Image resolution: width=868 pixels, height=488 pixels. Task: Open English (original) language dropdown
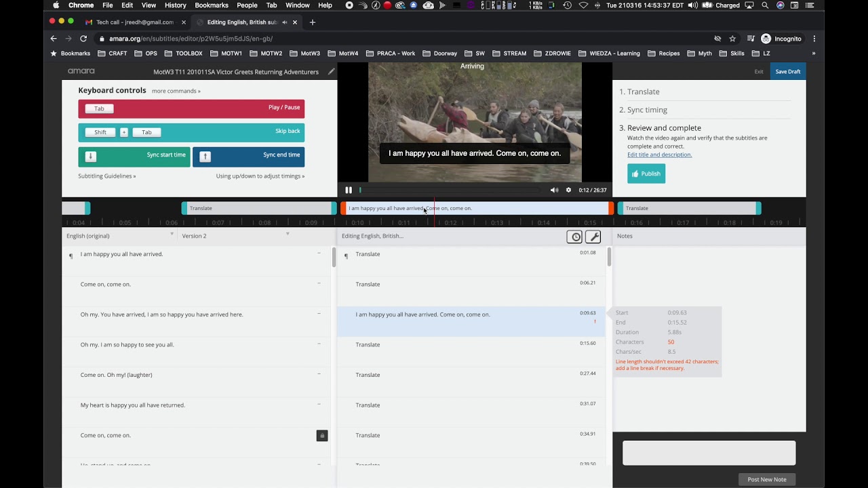[x=119, y=235]
